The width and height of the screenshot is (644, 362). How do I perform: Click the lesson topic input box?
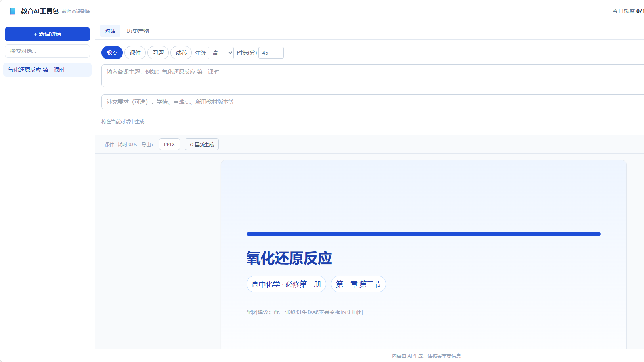coord(373,76)
